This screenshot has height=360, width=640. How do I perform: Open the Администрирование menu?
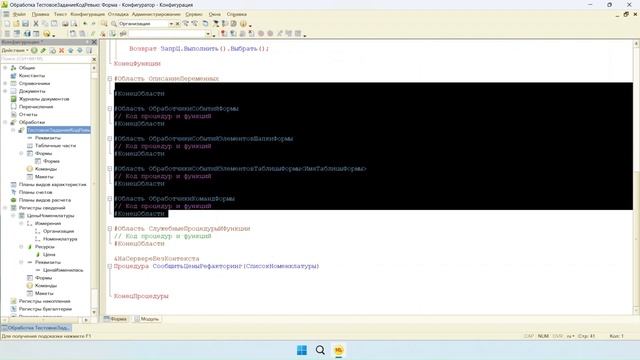156,14
